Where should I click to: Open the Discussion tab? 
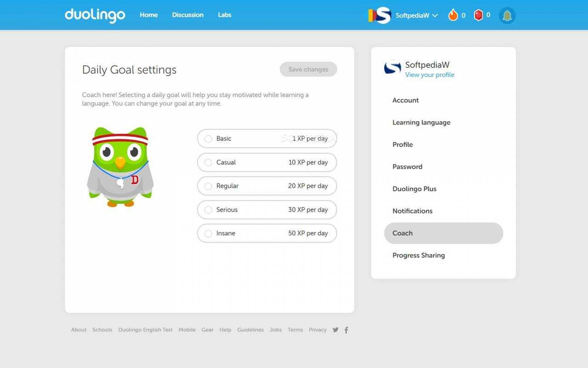(x=188, y=15)
